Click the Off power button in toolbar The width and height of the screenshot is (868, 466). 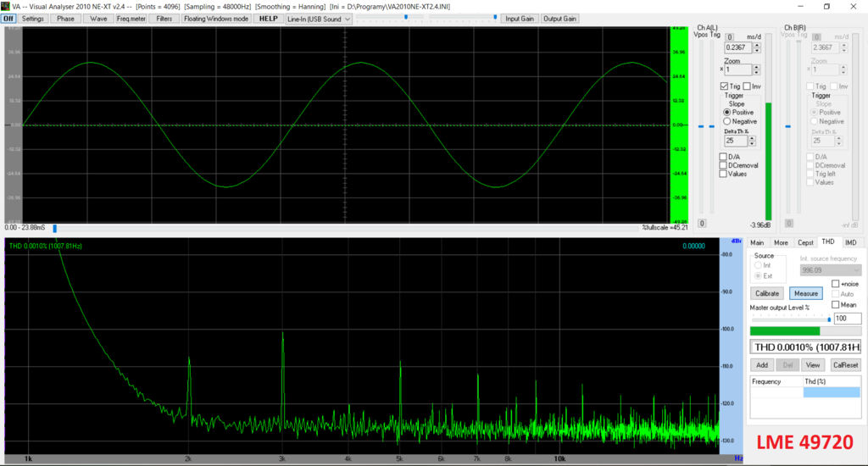[x=8, y=19]
